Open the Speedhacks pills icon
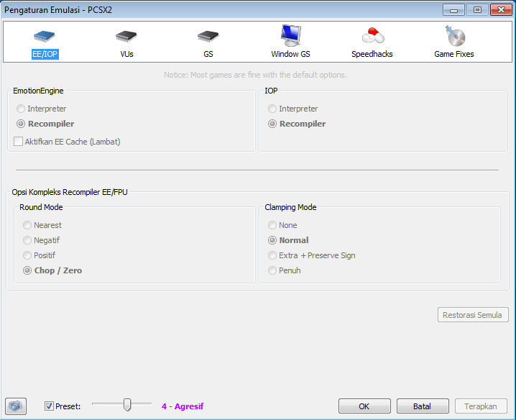Screen dimensions: 516x420 [372, 35]
